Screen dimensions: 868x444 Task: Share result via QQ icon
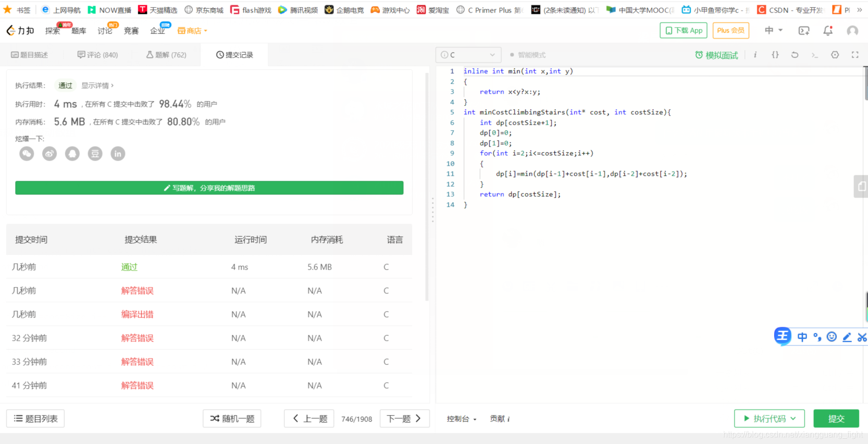click(x=72, y=154)
